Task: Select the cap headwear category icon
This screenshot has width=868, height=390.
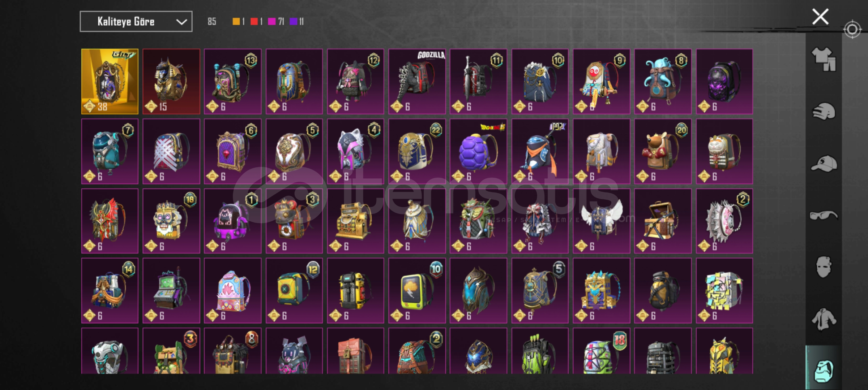Action: (x=824, y=163)
